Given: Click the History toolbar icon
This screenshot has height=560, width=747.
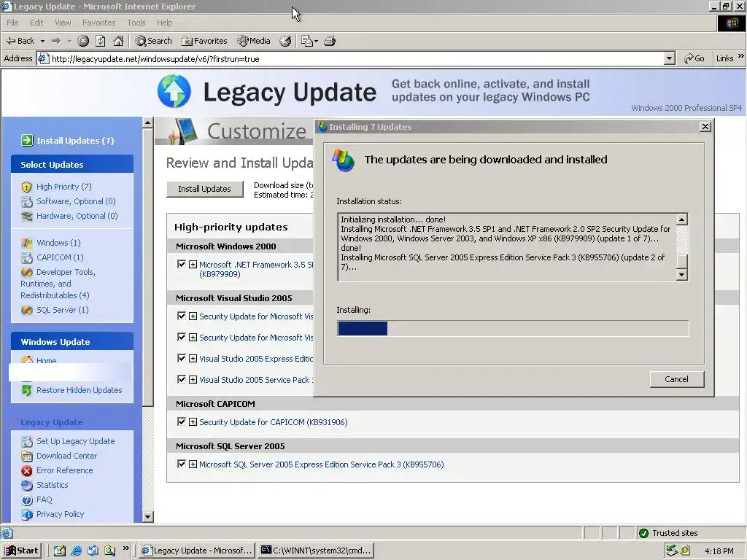Looking at the screenshot, I should (x=285, y=41).
